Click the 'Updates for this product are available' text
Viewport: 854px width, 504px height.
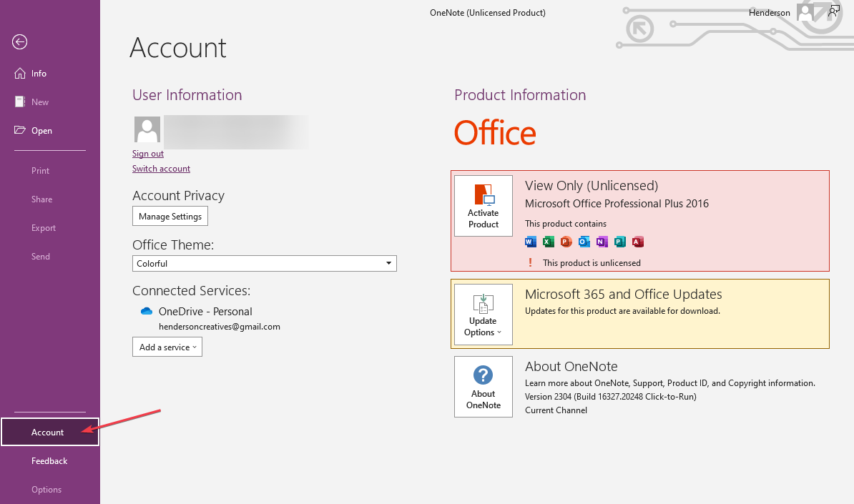[622, 311]
